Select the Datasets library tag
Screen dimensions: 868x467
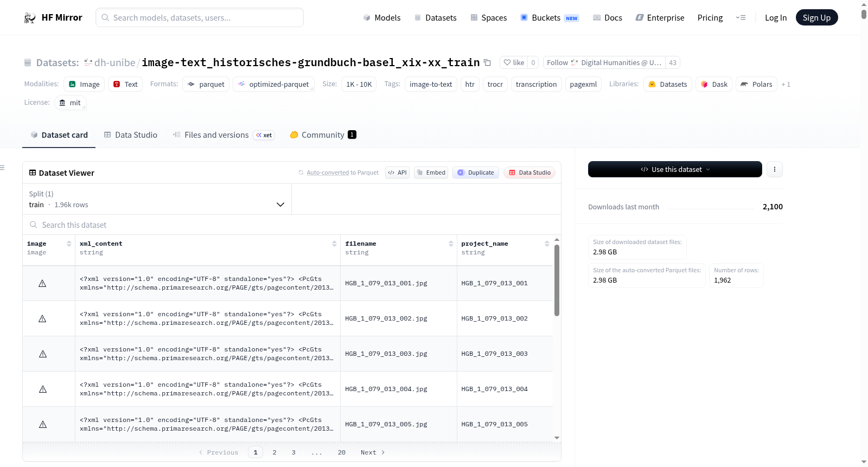[668, 84]
